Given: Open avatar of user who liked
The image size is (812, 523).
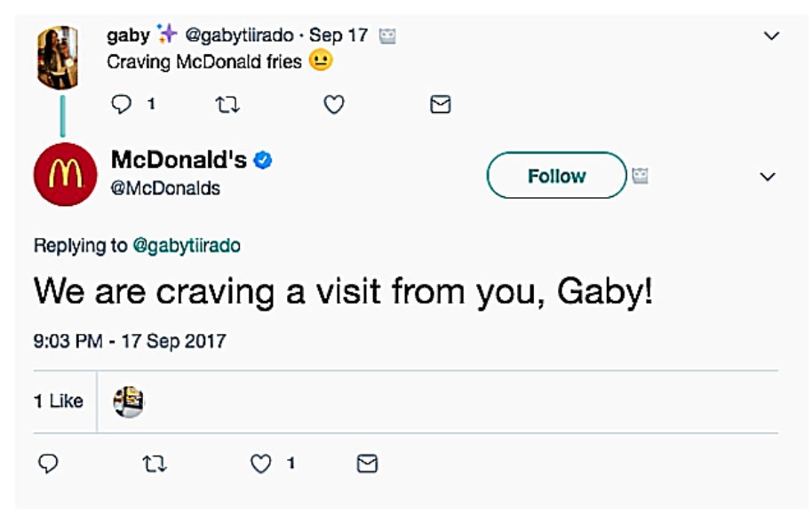Looking at the screenshot, I should [x=129, y=401].
